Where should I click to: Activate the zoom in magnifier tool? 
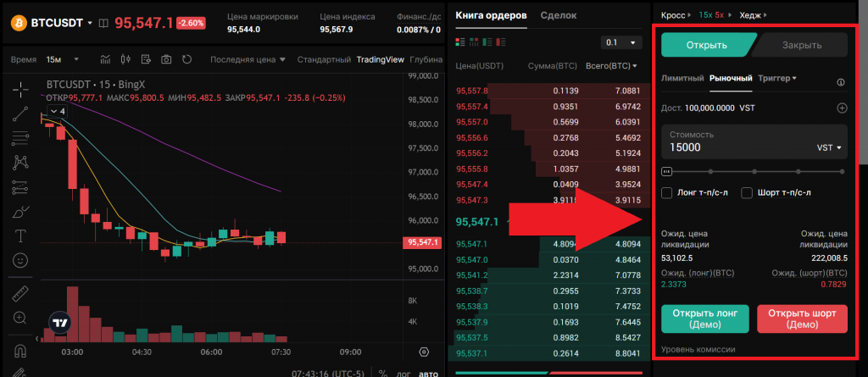pyautogui.click(x=21, y=318)
